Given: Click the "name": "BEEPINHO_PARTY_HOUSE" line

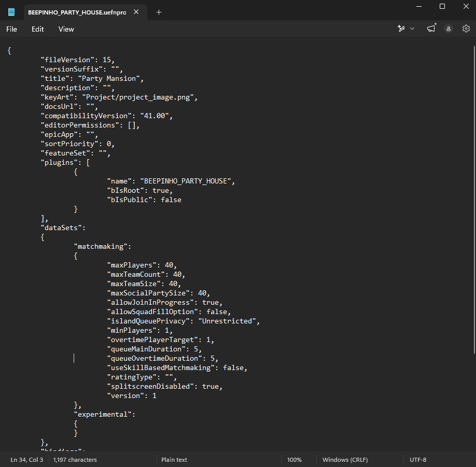Looking at the screenshot, I should [x=171, y=181].
